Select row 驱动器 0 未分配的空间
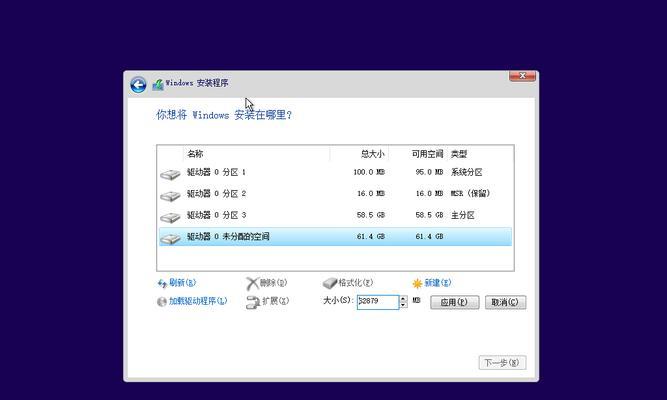This screenshot has width=667, height=400. 335,237
